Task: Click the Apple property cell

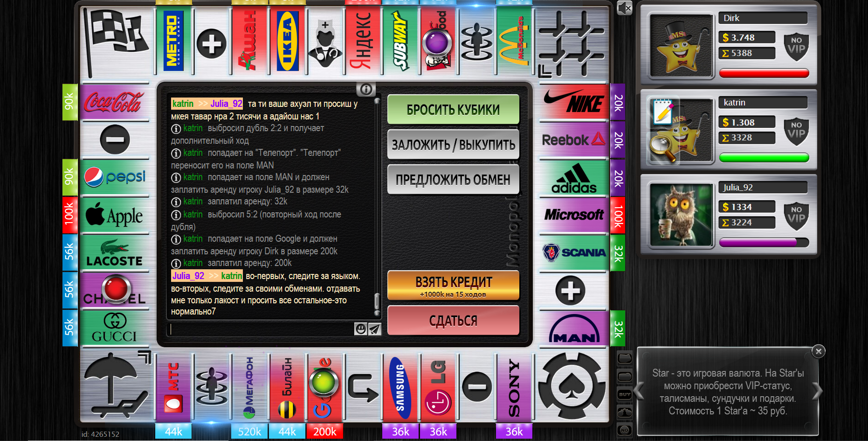Action: tap(115, 215)
